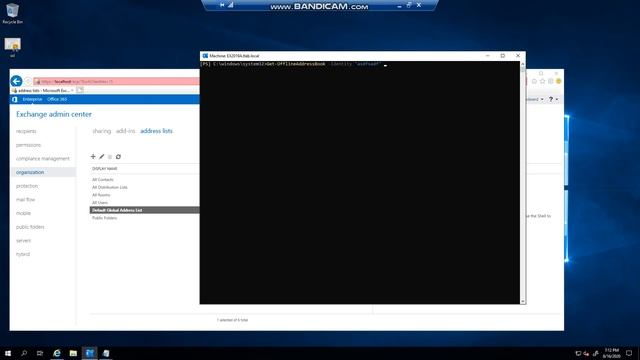Open hybrid in the left navigation
640x360 pixels.
click(x=23, y=254)
